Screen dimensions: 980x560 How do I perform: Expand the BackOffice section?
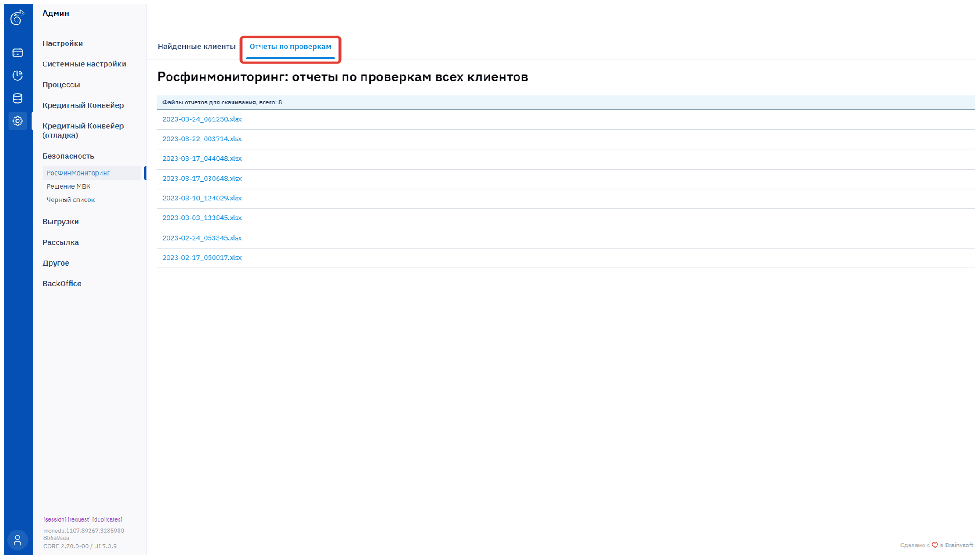coord(62,284)
